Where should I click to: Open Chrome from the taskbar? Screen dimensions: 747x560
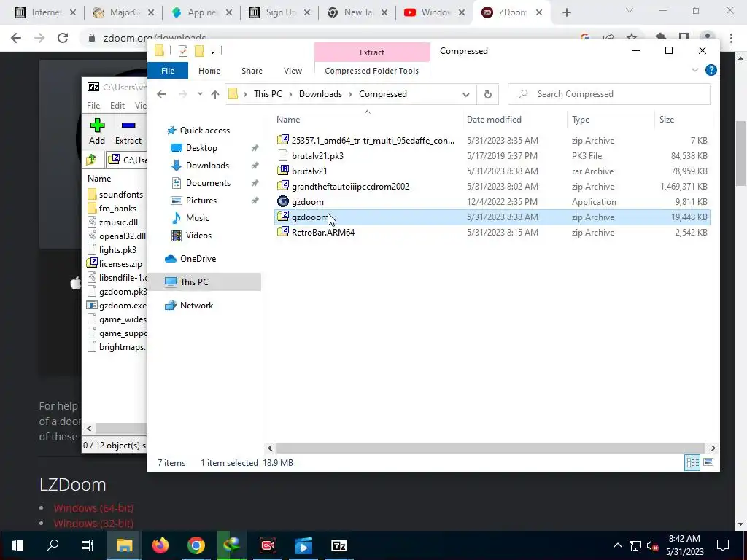click(x=196, y=545)
